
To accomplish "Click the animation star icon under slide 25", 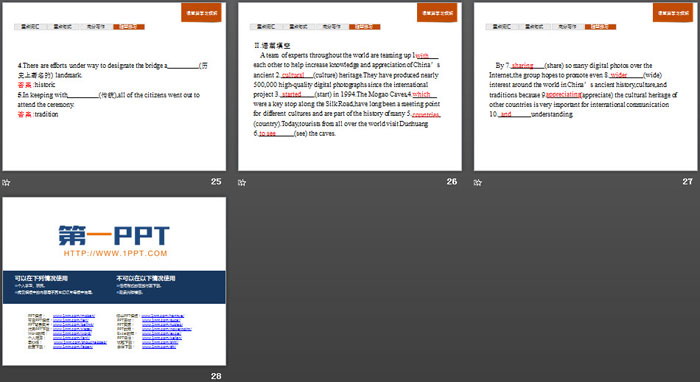I will click(6, 182).
